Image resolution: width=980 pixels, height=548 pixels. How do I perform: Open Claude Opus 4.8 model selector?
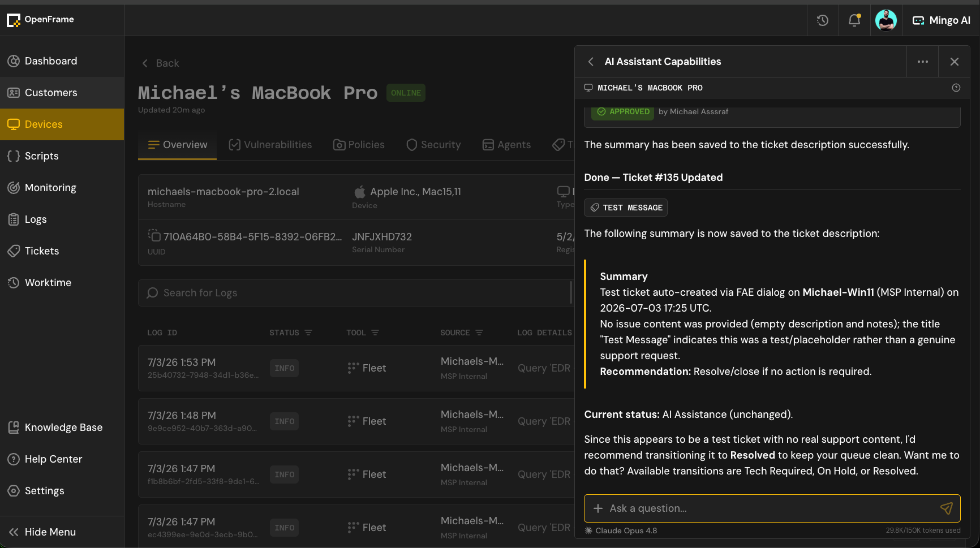pyautogui.click(x=621, y=530)
